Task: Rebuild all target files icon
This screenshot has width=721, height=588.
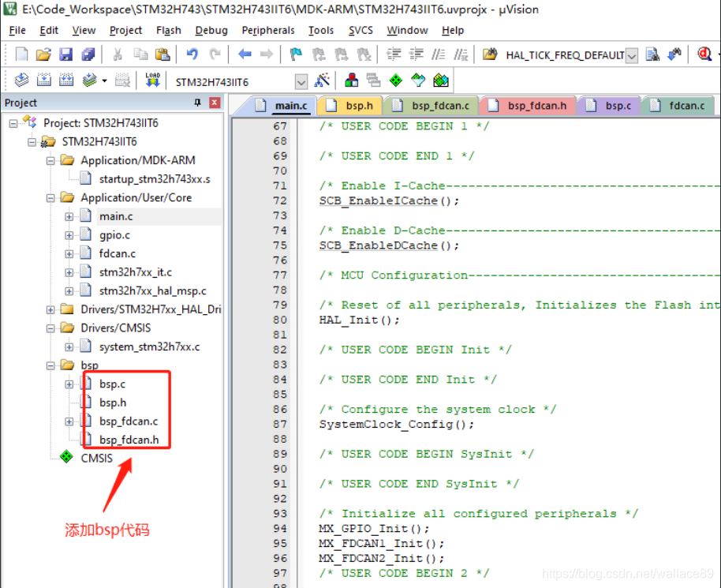Action: coord(65,81)
